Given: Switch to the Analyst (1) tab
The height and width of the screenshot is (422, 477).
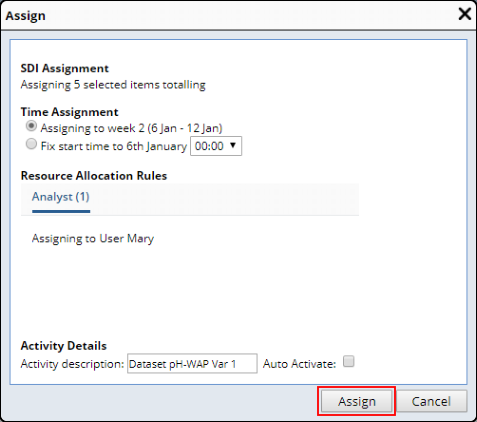Looking at the screenshot, I should coord(61,197).
